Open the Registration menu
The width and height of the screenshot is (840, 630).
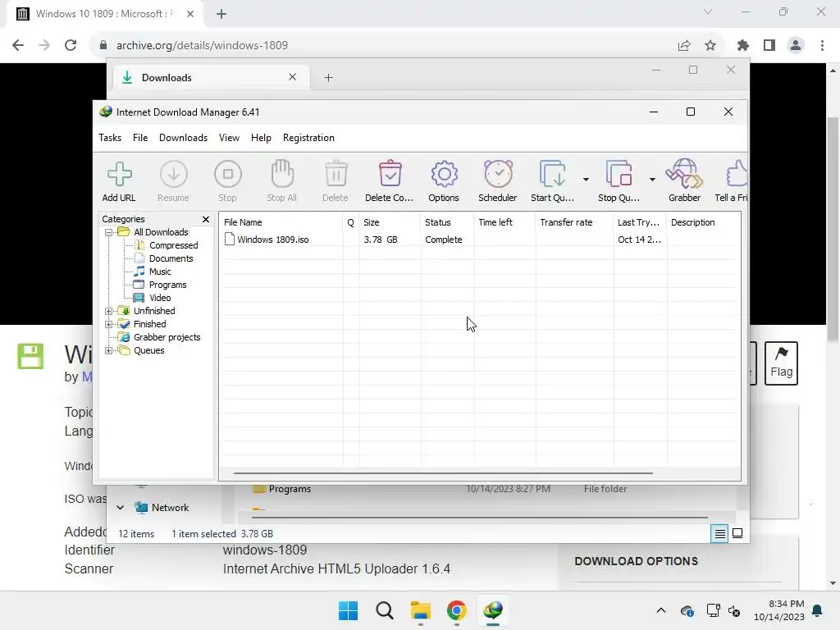tap(308, 138)
